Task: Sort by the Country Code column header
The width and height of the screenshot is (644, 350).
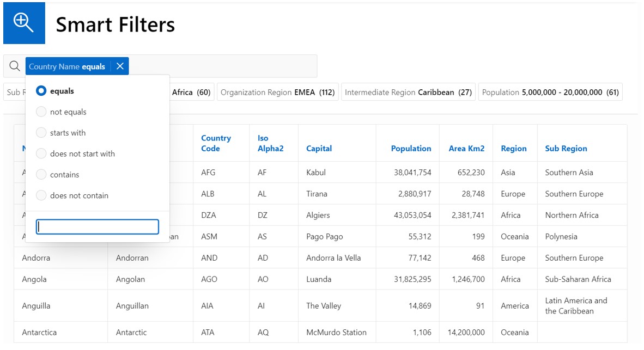Action: pos(216,143)
